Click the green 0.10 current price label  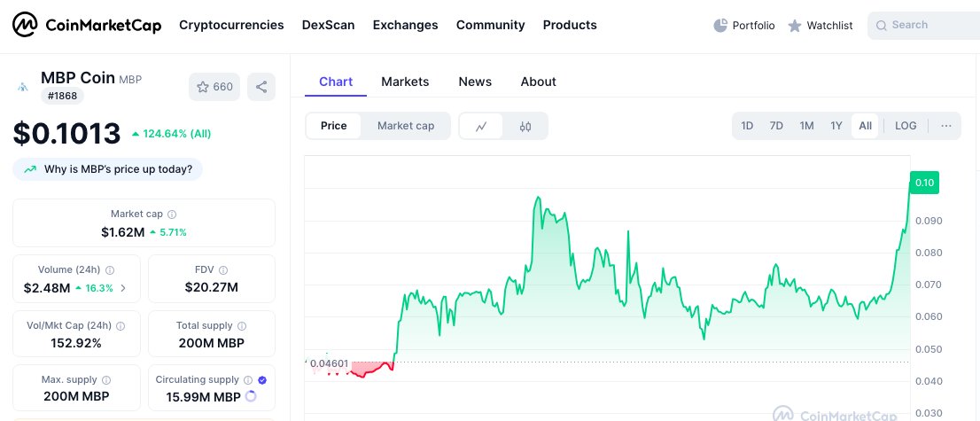924,183
